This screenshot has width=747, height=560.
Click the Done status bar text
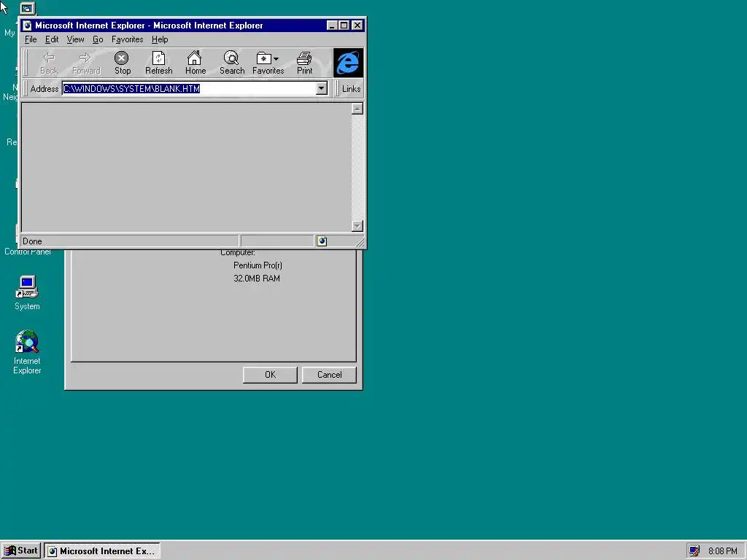point(32,241)
